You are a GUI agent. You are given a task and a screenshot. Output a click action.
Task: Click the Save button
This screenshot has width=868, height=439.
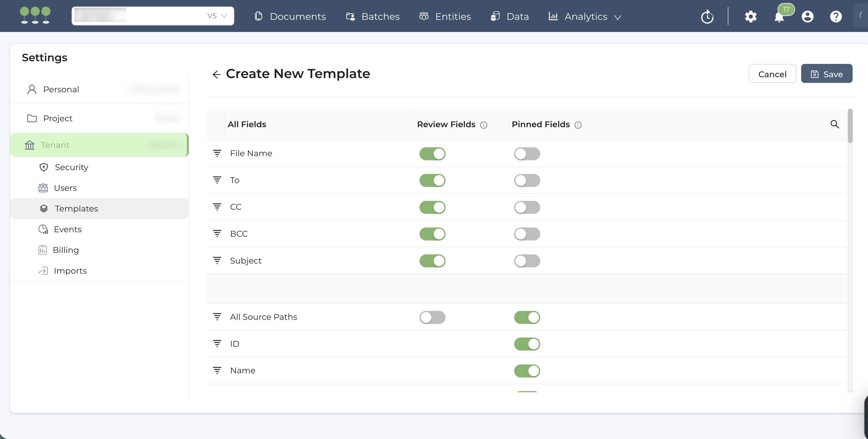point(826,74)
